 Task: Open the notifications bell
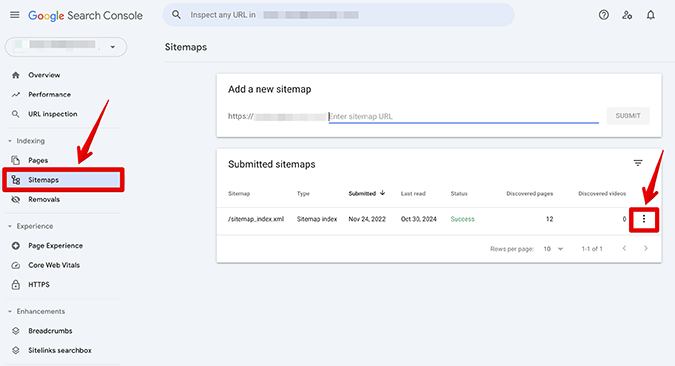click(650, 15)
